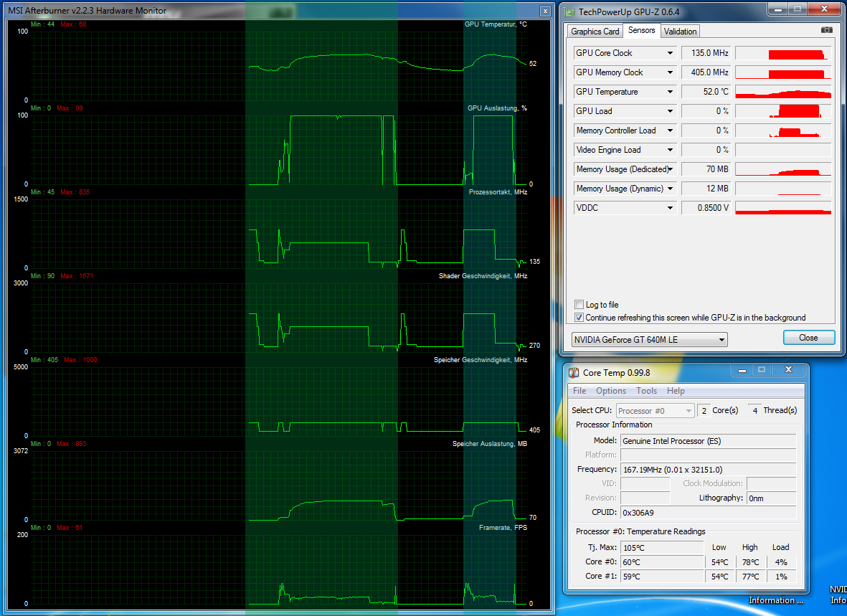Close the MSI Afterburner Hardware Monitor window
Image resolution: width=847 pixels, height=616 pixels.
click(x=546, y=11)
